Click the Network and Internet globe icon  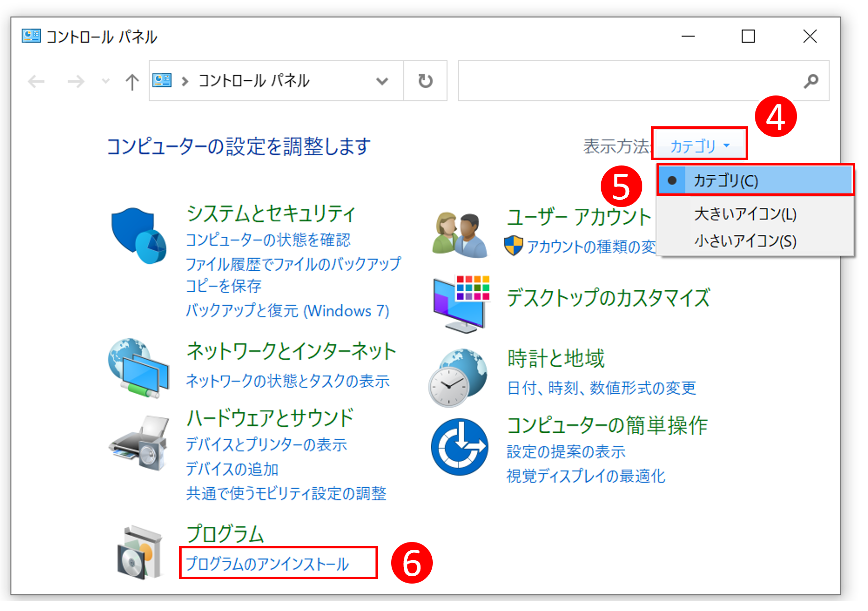[139, 367]
